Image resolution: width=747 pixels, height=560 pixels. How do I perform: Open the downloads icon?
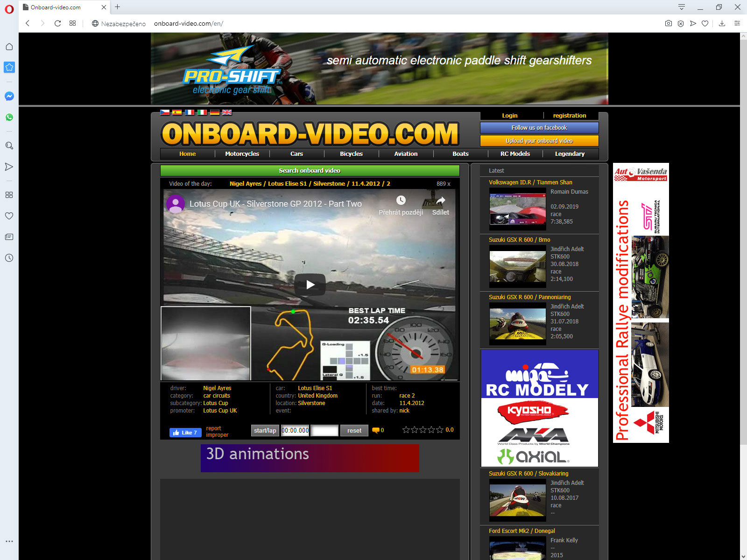[x=722, y=23]
